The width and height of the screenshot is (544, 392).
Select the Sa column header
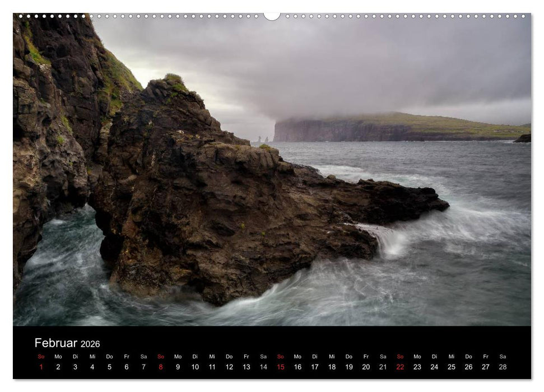[144, 356]
